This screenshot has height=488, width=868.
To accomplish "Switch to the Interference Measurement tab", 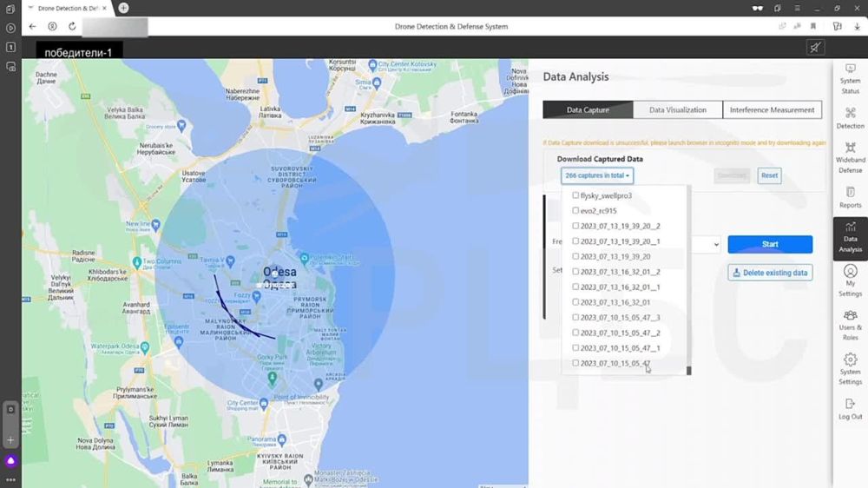I will pyautogui.click(x=772, y=110).
